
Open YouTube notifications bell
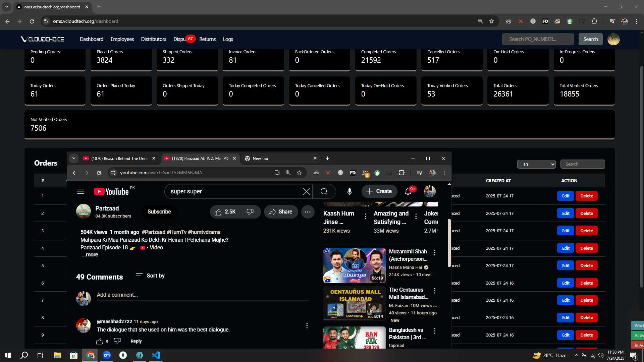408,191
